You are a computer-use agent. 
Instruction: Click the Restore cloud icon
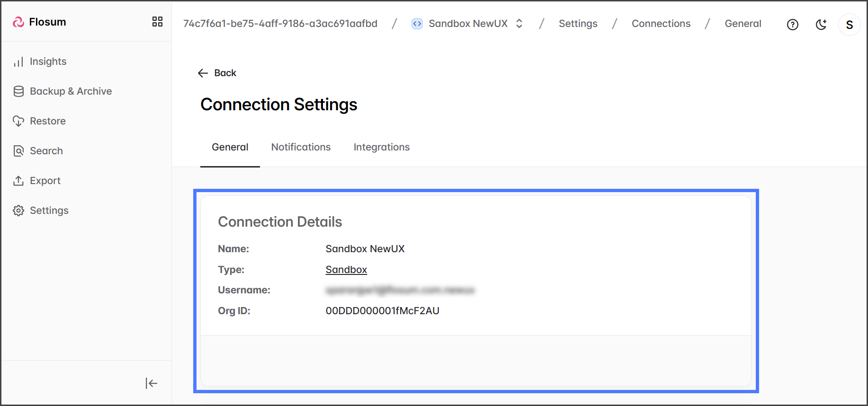tap(18, 121)
